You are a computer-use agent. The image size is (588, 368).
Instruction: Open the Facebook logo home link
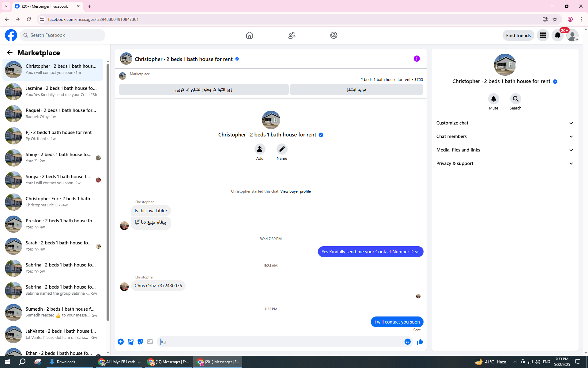(11, 35)
